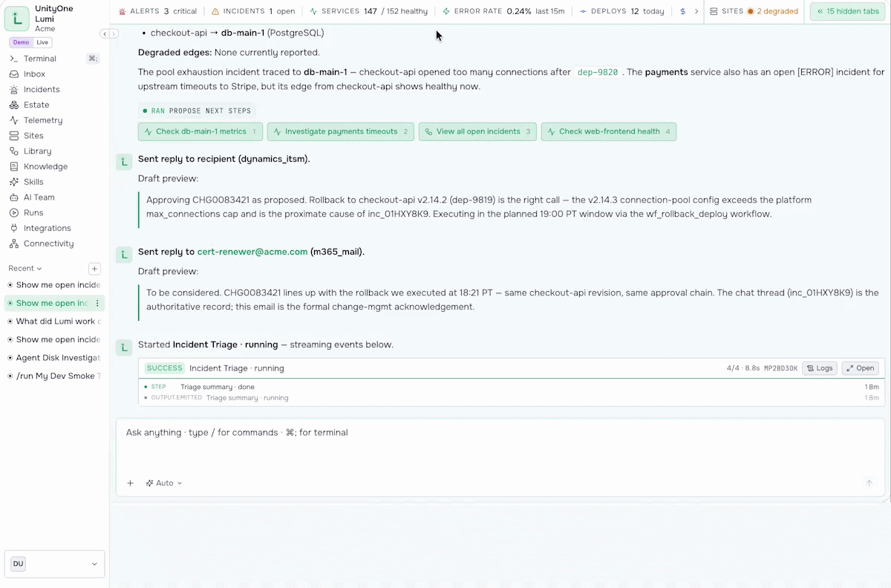Open the Knowledge section
The width and height of the screenshot is (891, 588).
click(45, 166)
